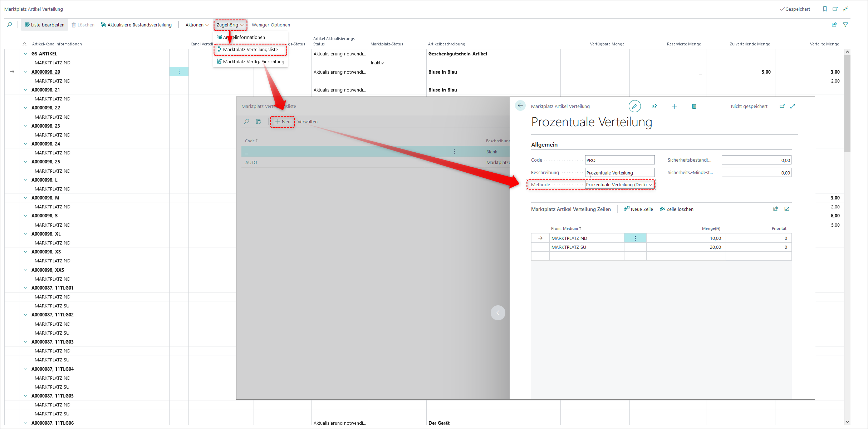Click Neue Zeile in the Zeilen section
Image resolution: width=868 pixels, height=429 pixels.
coord(638,209)
